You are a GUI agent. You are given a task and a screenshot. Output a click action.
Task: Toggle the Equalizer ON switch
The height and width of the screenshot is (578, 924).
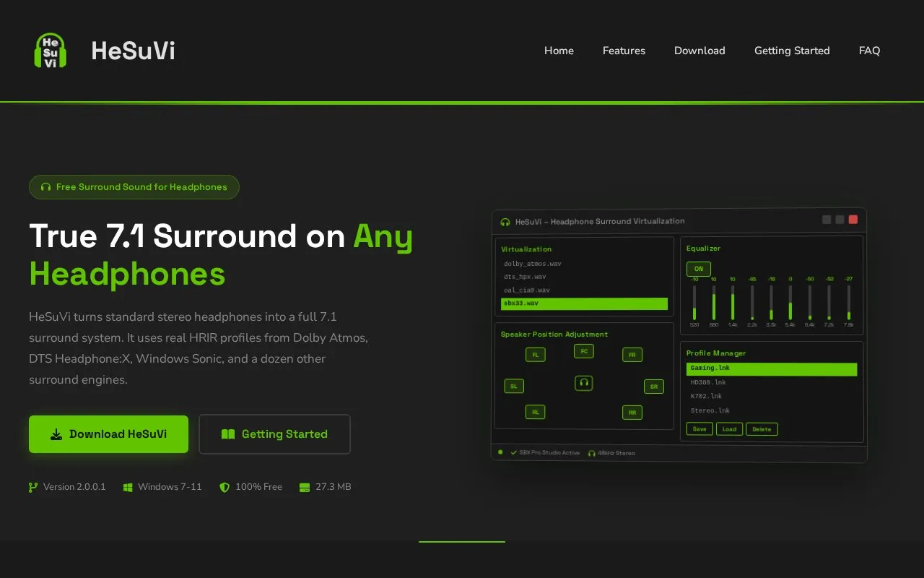click(699, 269)
